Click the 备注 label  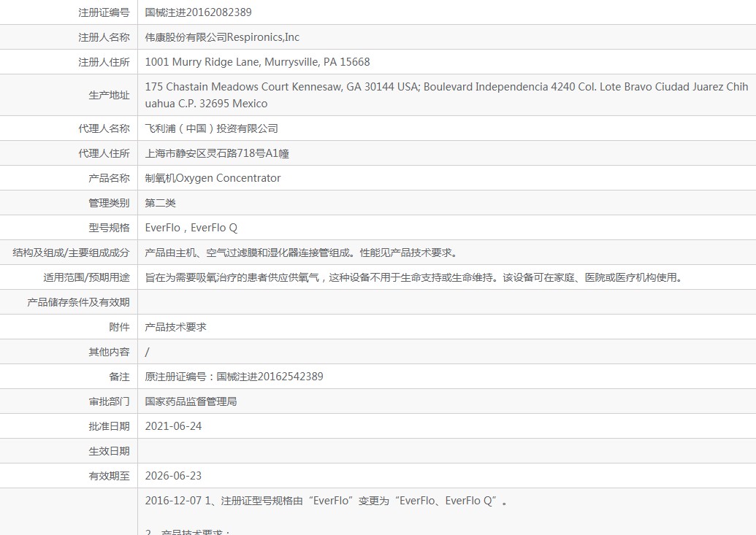click(x=120, y=377)
